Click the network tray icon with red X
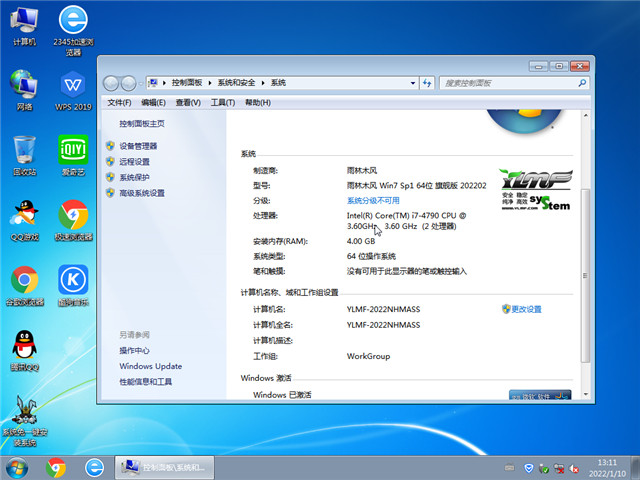The width and height of the screenshot is (640, 480). pyautogui.click(x=559, y=468)
